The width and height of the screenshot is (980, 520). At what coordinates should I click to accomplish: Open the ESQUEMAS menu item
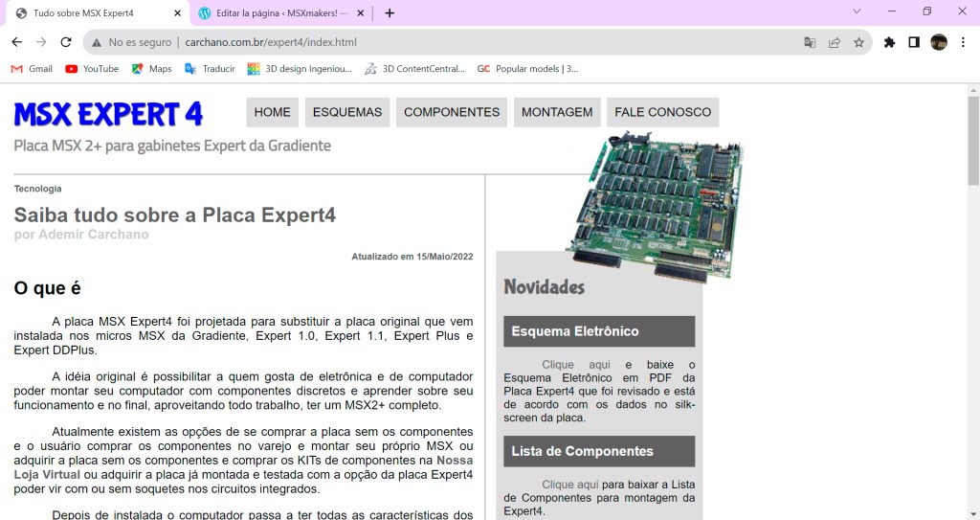click(347, 112)
